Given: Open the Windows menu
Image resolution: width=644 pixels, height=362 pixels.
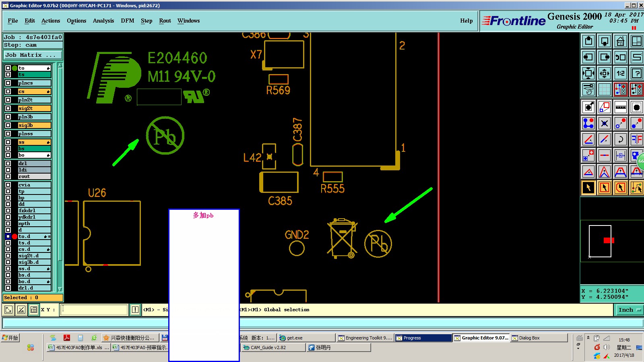Looking at the screenshot, I should (x=189, y=21).
